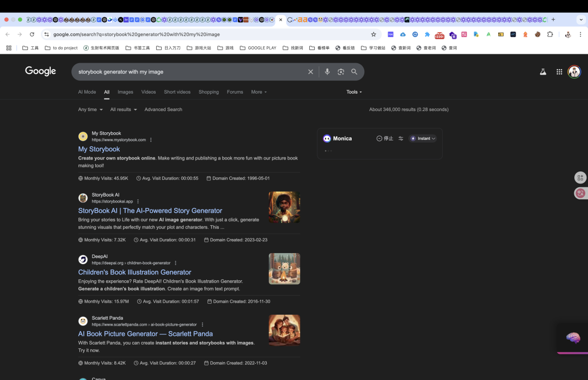Open more options for My Storybook result
This screenshot has width=588, height=380.
[x=151, y=140]
